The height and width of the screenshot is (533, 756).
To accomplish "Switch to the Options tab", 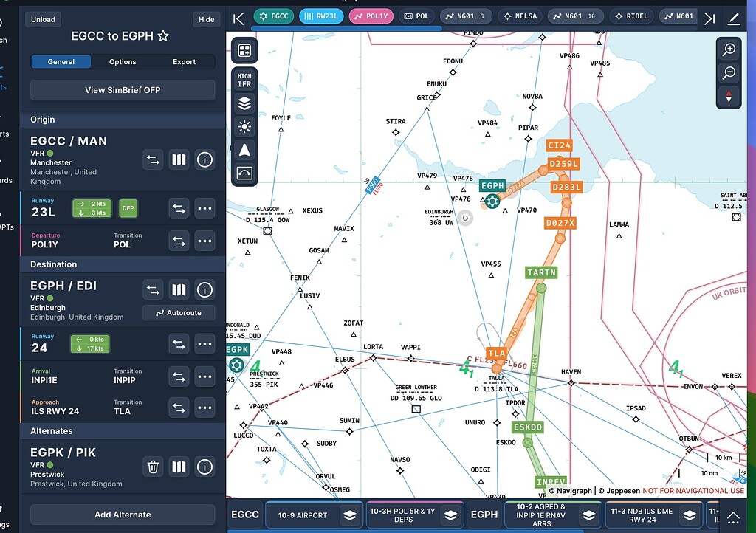I will pyautogui.click(x=123, y=61).
